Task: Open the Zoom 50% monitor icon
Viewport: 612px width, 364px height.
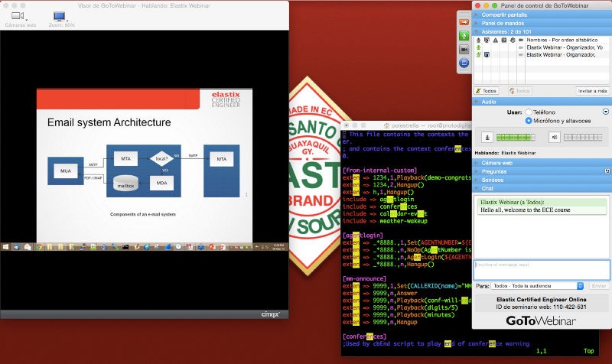Action: 59,15
